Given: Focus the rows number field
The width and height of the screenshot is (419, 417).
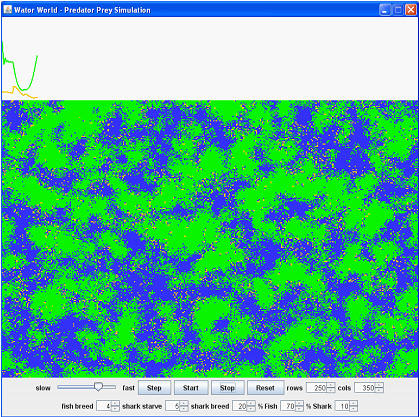Looking at the screenshot, I should [317, 388].
